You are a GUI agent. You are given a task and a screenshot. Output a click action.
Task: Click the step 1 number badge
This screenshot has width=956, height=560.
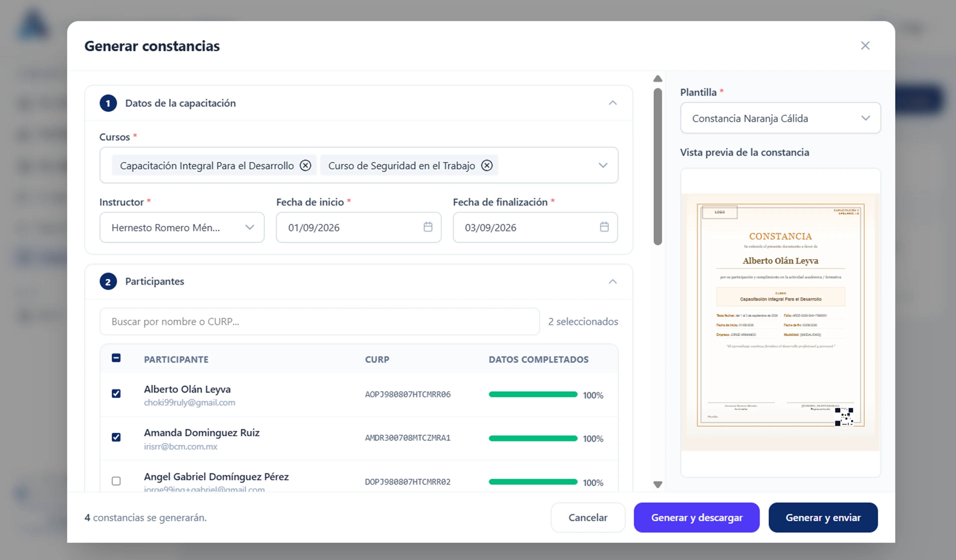[x=108, y=103]
